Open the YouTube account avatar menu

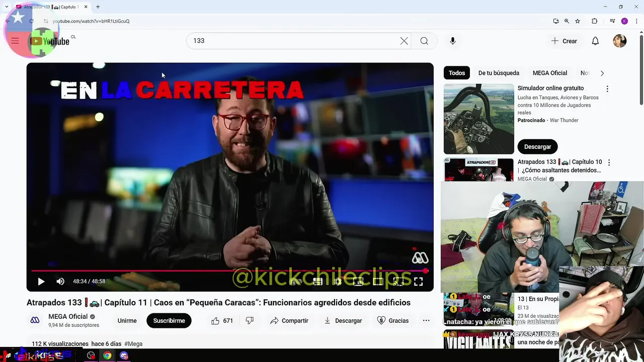click(620, 41)
